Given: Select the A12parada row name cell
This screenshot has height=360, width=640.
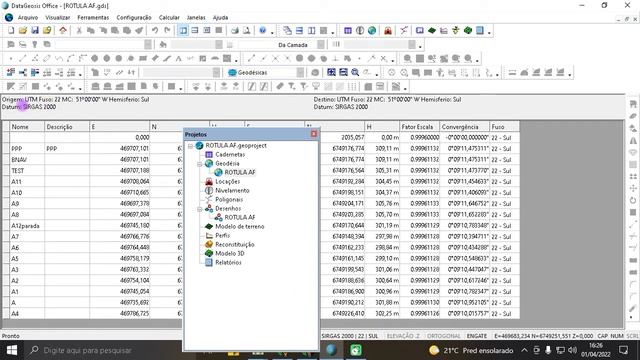Looking at the screenshot, I should (27, 226).
